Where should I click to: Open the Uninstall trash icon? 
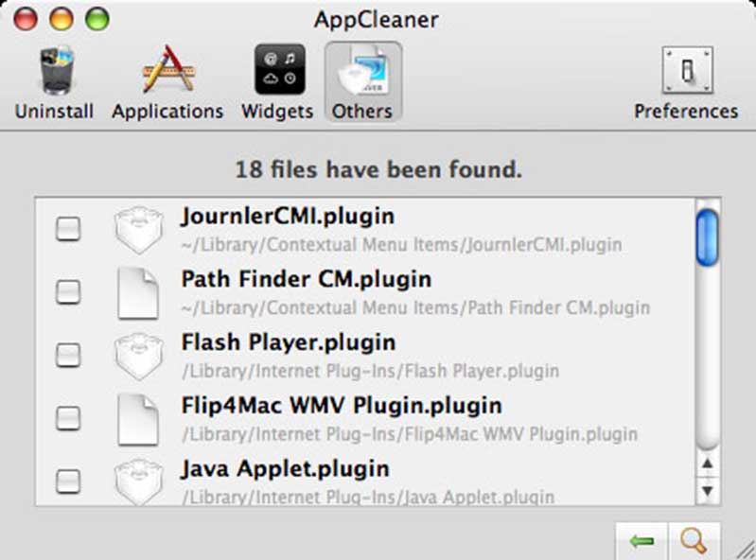[54, 72]
